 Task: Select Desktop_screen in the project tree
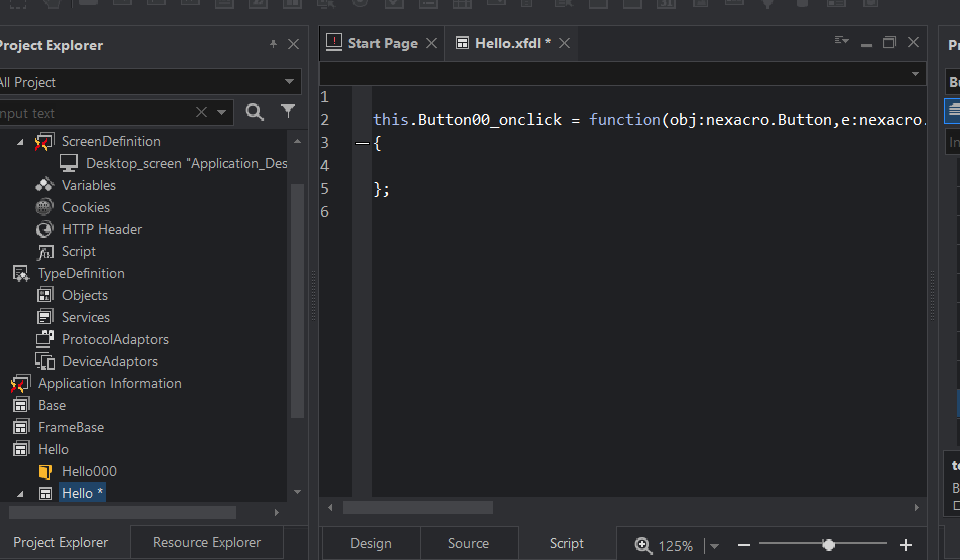[187, 163]
